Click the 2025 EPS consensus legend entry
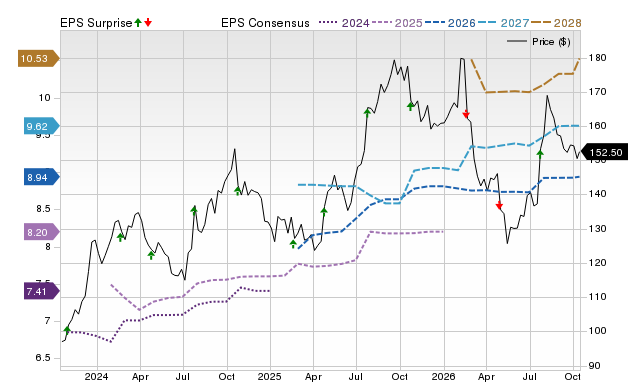This screenshot has width=640, height=382. 397,23
